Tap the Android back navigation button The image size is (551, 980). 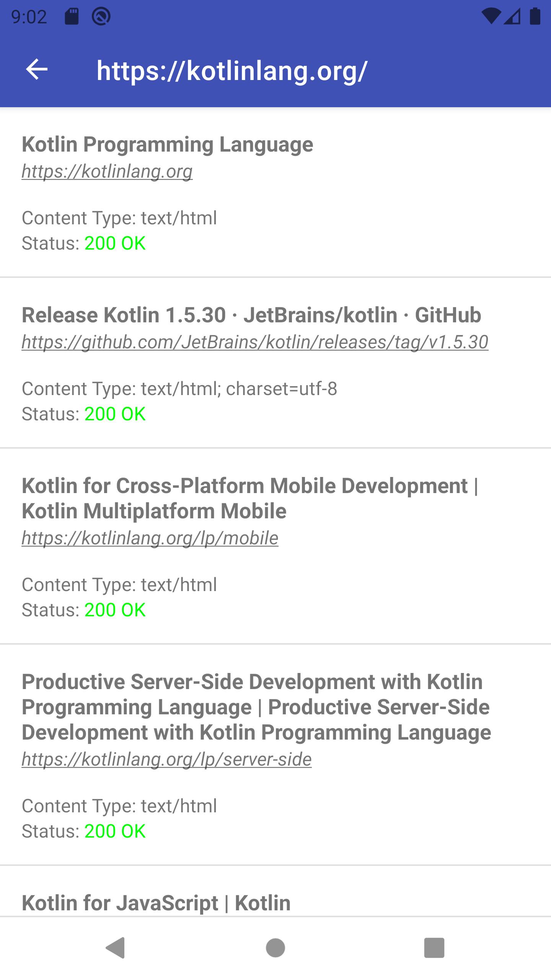[116, 948]
